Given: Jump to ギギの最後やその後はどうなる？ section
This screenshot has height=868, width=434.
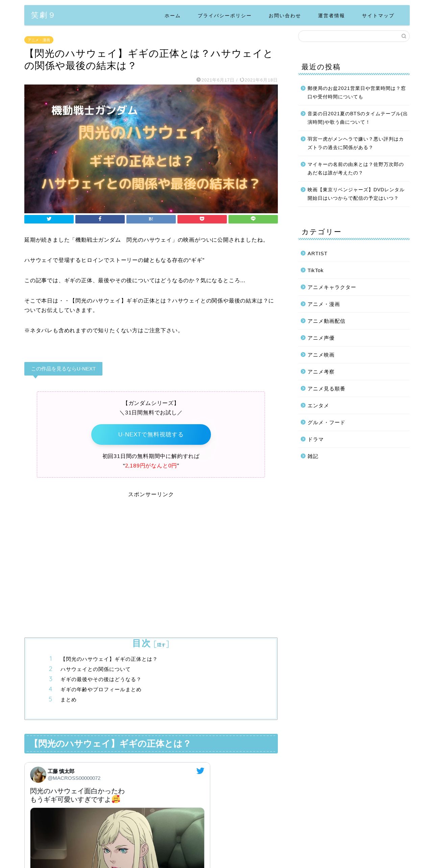Looking at the screenshot, I should pos(101,679).
